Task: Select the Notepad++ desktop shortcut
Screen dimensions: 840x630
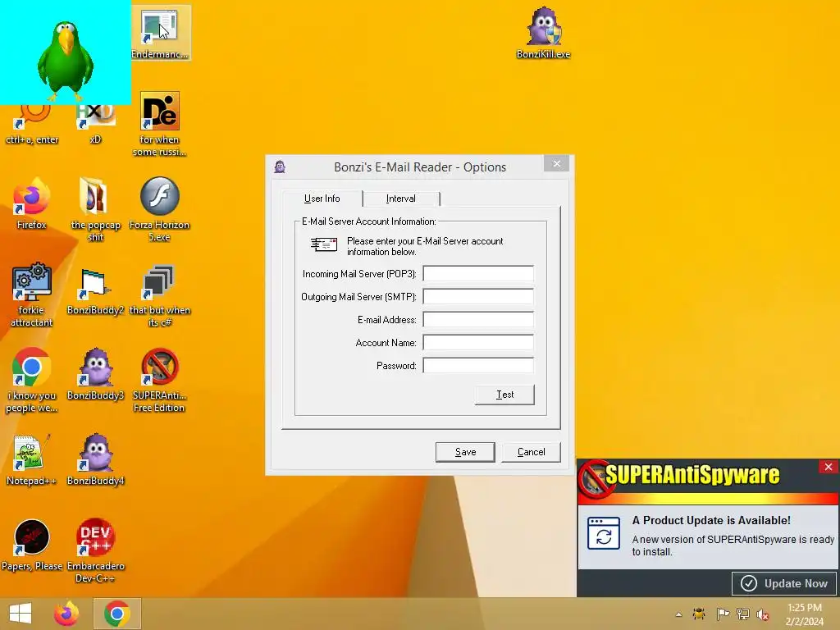Action: point(32,460)
